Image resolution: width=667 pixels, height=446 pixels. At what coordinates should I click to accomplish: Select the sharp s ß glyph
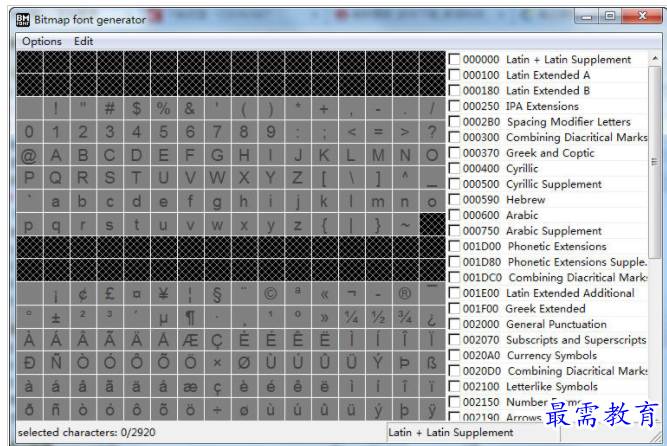[432, 363]
